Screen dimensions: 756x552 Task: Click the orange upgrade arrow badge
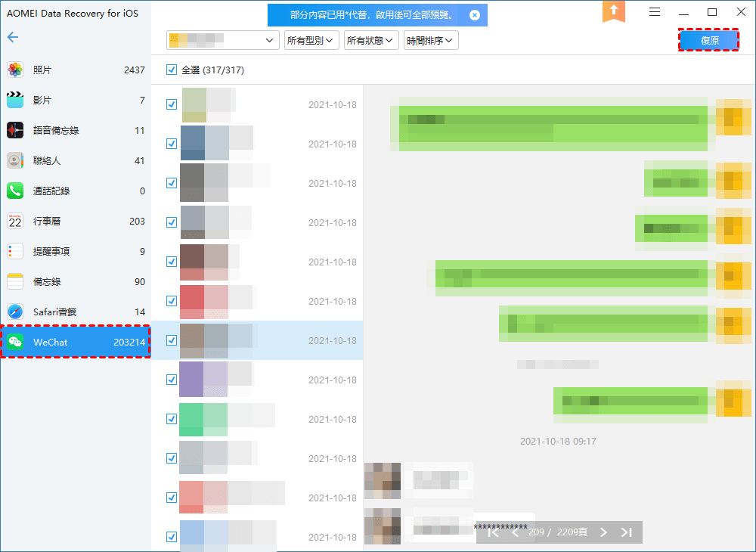coord(614,11)
